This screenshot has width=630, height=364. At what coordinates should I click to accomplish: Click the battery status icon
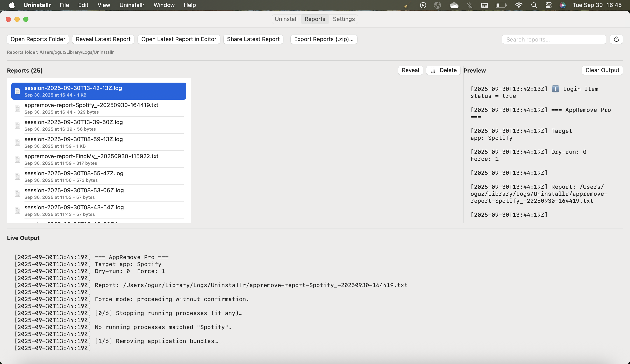pyautogui.click(x=501, y=5)
